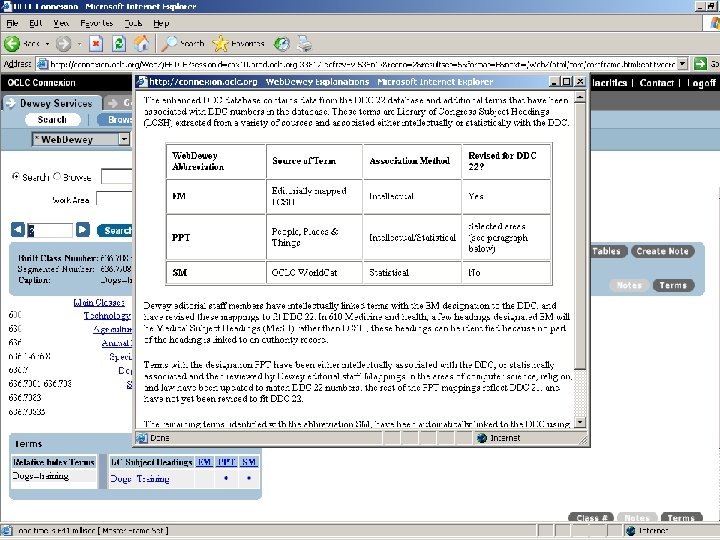
Task: Click the Create Note button
Action: click(662, 251)
